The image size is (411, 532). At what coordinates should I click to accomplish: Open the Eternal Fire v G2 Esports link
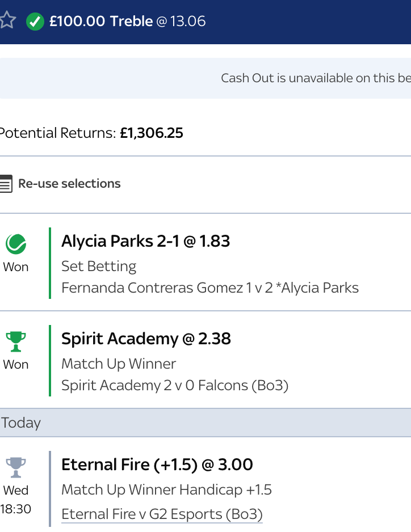pos(162,514)
